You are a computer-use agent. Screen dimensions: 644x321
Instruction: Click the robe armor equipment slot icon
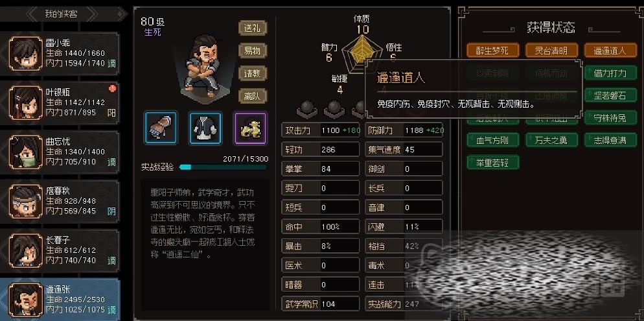(x=205, y=128)
